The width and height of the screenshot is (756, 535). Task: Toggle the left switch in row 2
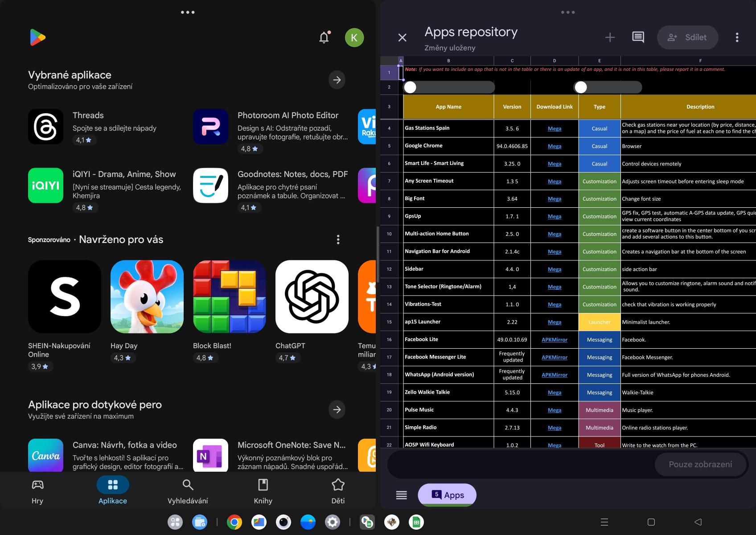click(x=411, y=87)
